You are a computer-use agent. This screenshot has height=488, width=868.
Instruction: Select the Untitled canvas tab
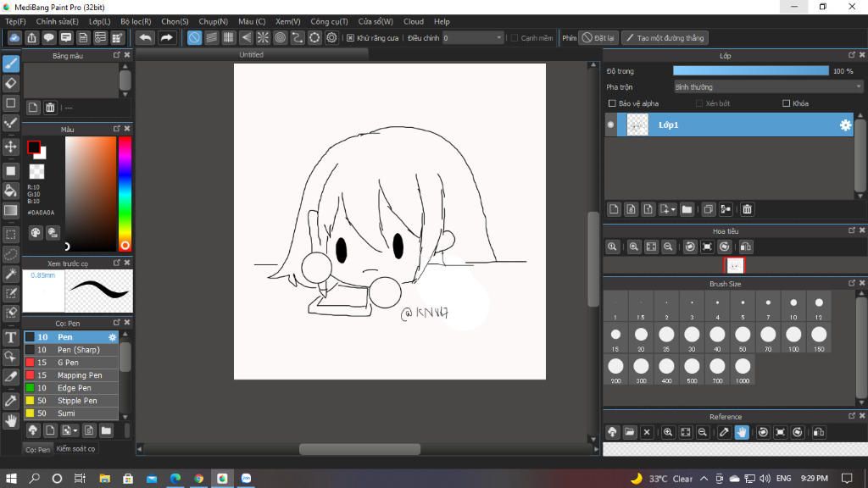(251, 54)
